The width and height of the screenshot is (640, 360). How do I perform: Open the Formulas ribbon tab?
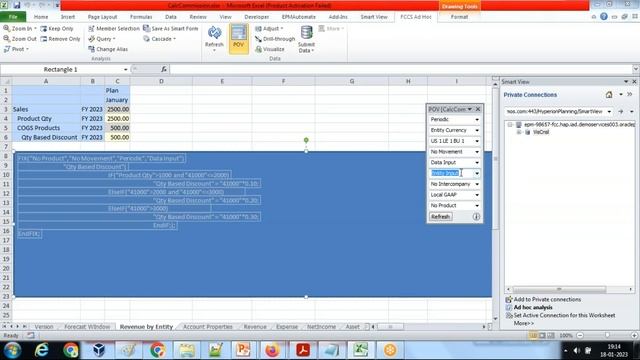141,17
